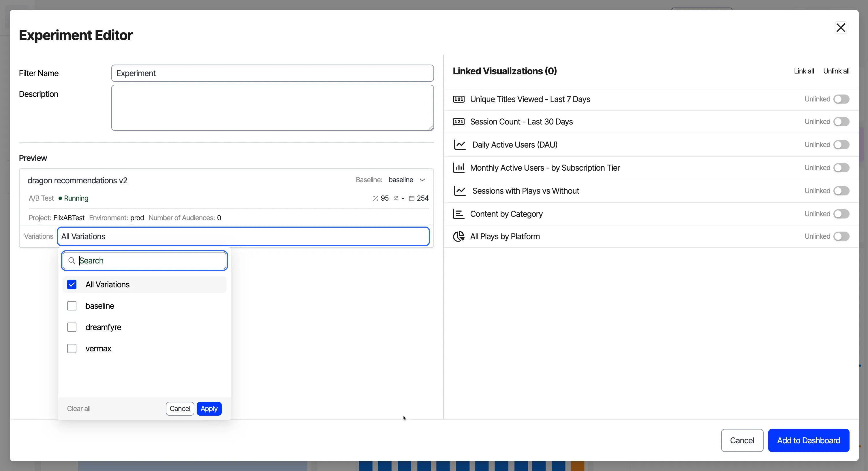868x471 pixels.
Task: Click the 'prod' environment value
Action: click(x=137, y=218)
